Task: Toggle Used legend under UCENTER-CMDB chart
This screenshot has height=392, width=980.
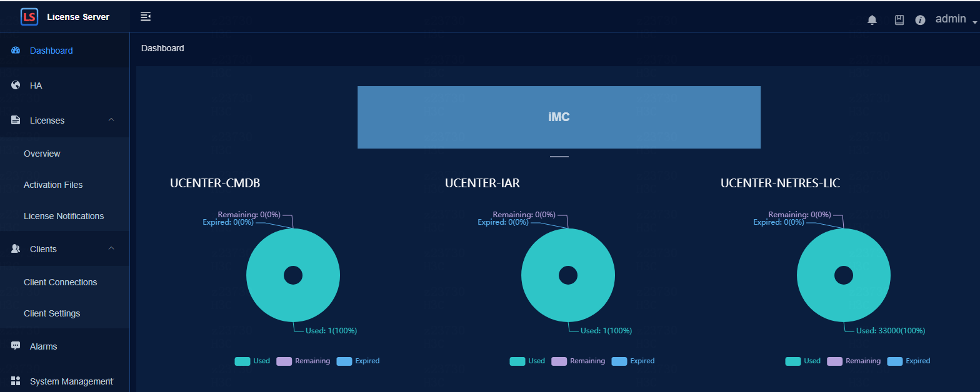Action: [252, 361]
